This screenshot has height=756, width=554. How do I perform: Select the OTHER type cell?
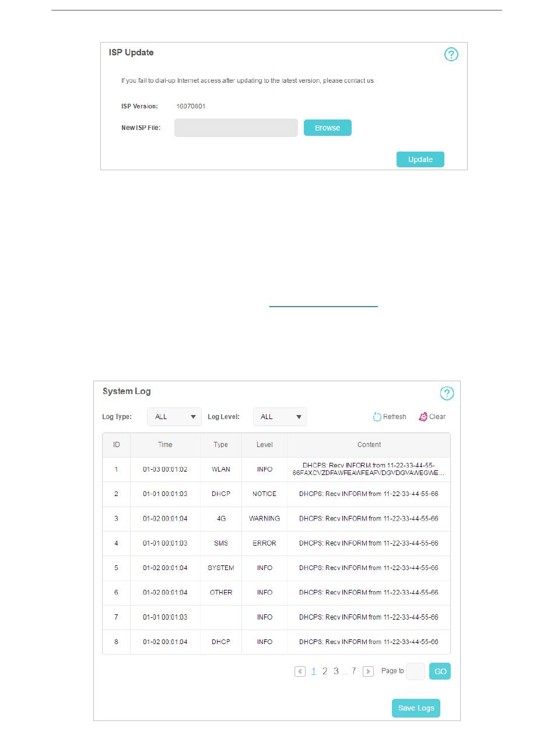tap(221, 592)
